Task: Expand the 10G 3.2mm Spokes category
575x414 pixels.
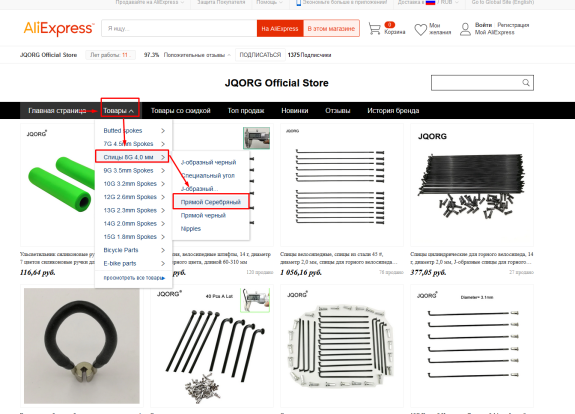Action: [133, 184]
